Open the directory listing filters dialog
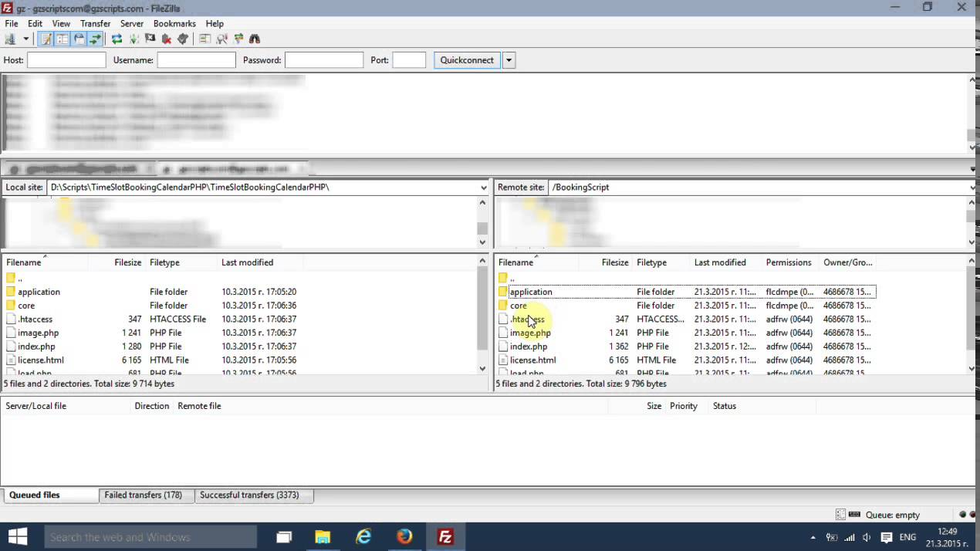 pyautogui.click(x=204, y=39)
